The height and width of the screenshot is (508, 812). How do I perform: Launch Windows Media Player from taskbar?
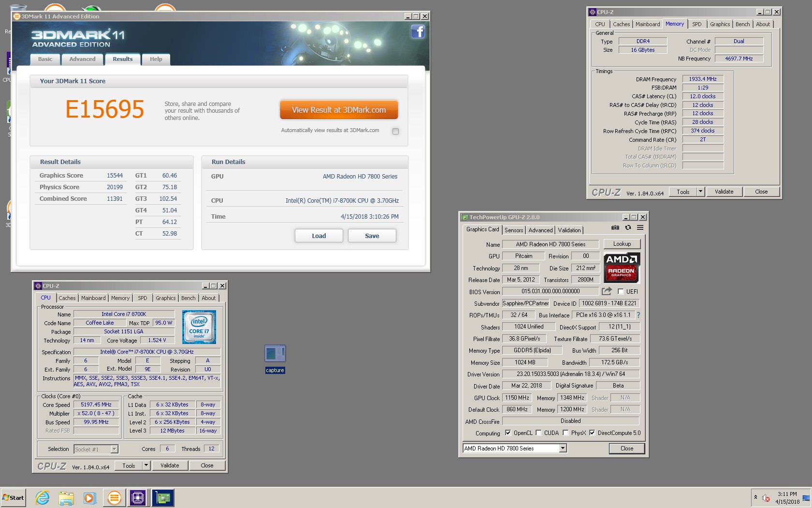[89, 497]
